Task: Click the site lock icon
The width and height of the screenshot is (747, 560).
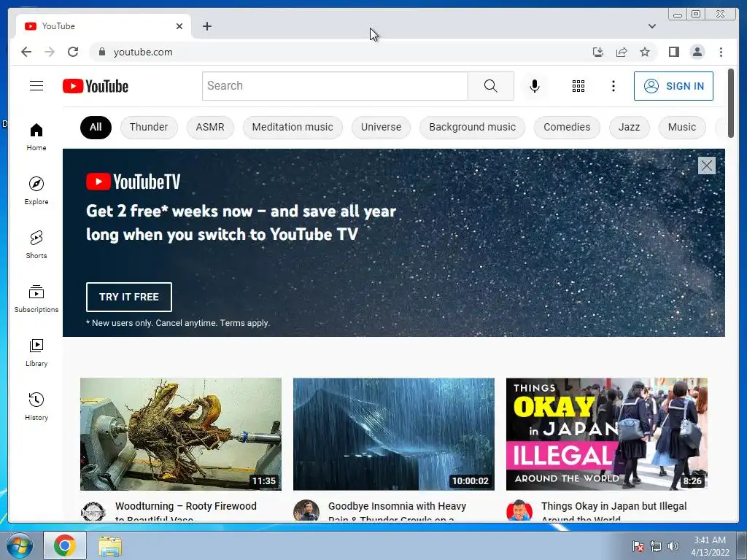Action: click(x=101, y=52)
